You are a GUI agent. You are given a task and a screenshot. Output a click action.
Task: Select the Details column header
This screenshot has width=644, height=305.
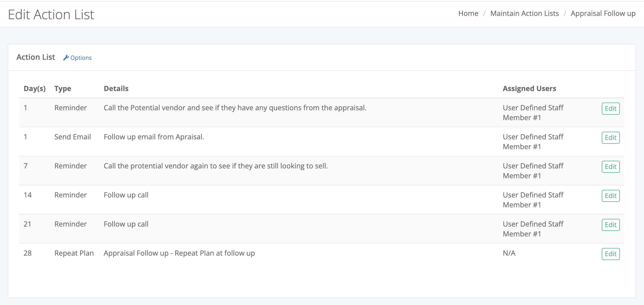(116, 89)
